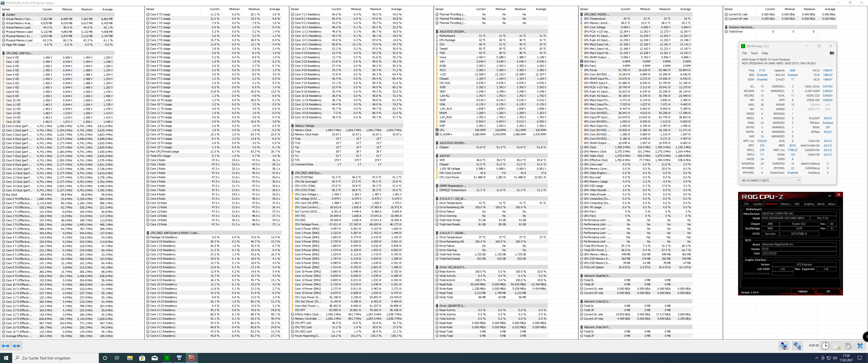Click the network tray icon

click(x=829, y=358)
